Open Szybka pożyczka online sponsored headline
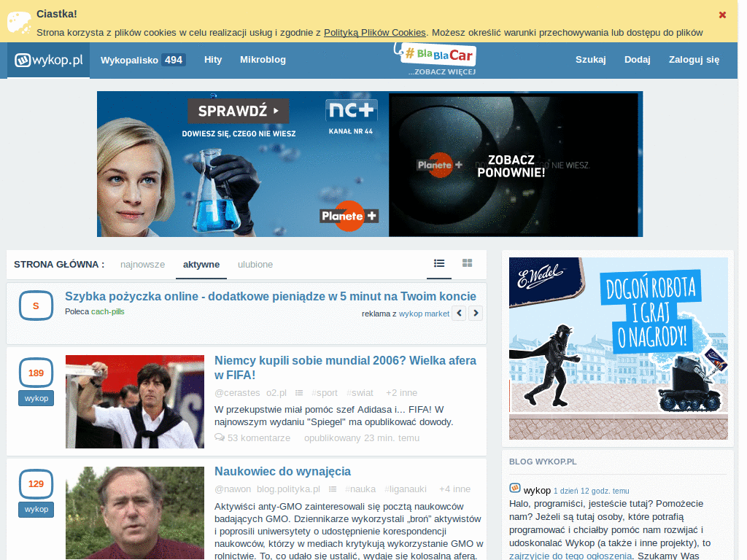The height and width of the screenshot is (560, 747). click(271, 296)
